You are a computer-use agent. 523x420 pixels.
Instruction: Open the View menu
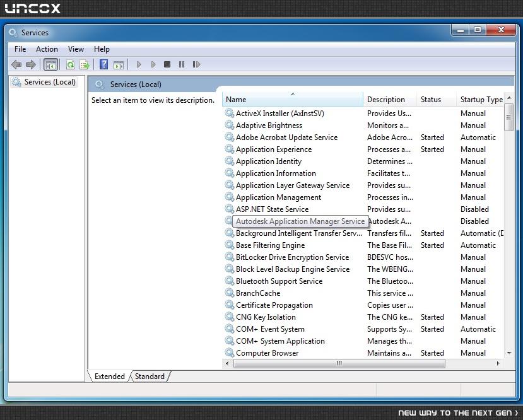[76, 49]
